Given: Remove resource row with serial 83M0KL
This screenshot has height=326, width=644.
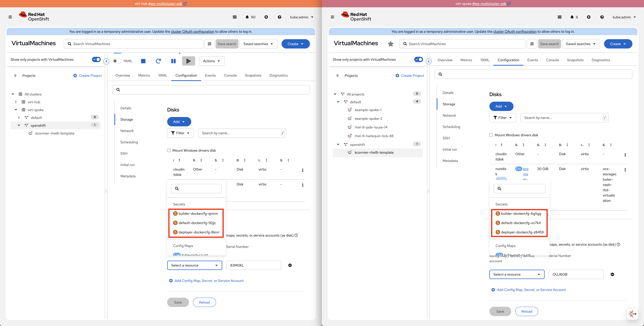Looking at the screenshot, I should tap(290, 265).
